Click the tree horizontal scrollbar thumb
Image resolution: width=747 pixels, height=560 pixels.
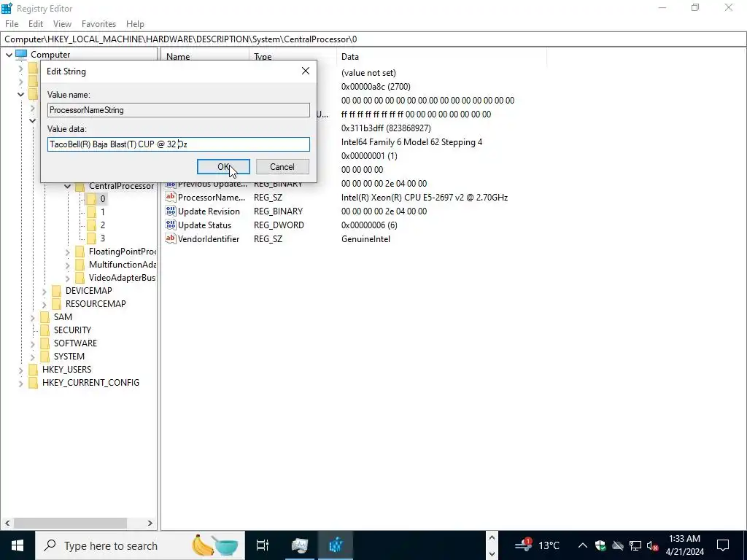tap(71, 523)
